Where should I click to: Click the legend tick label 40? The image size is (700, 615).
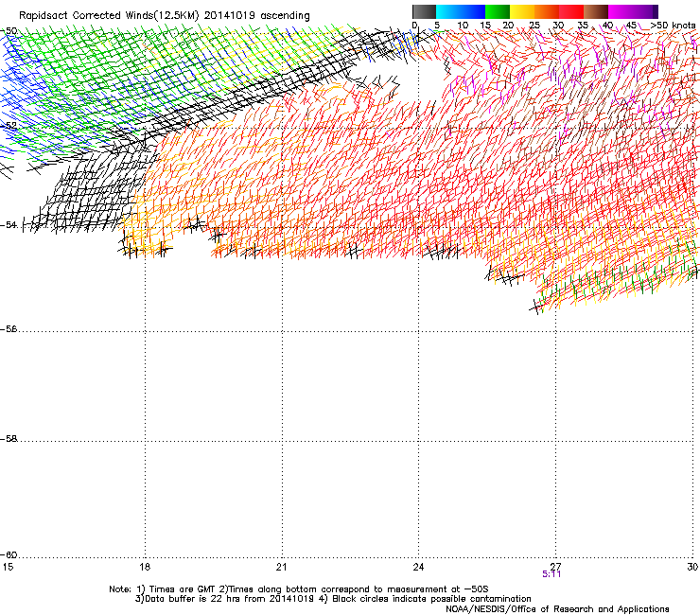607,25
